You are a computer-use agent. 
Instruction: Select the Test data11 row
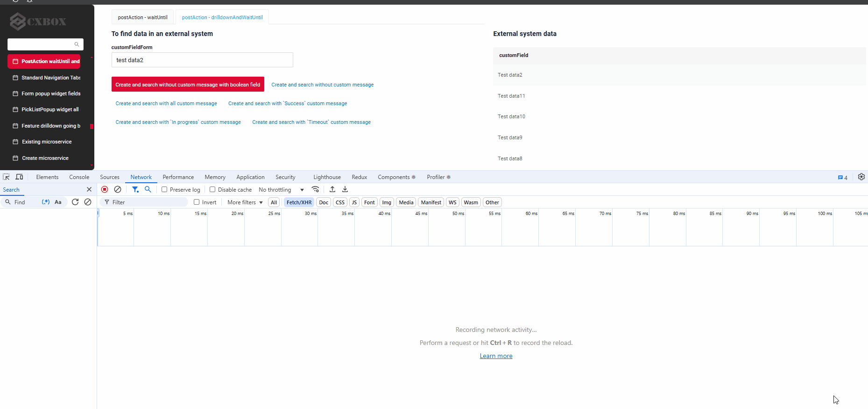(679, 96)
